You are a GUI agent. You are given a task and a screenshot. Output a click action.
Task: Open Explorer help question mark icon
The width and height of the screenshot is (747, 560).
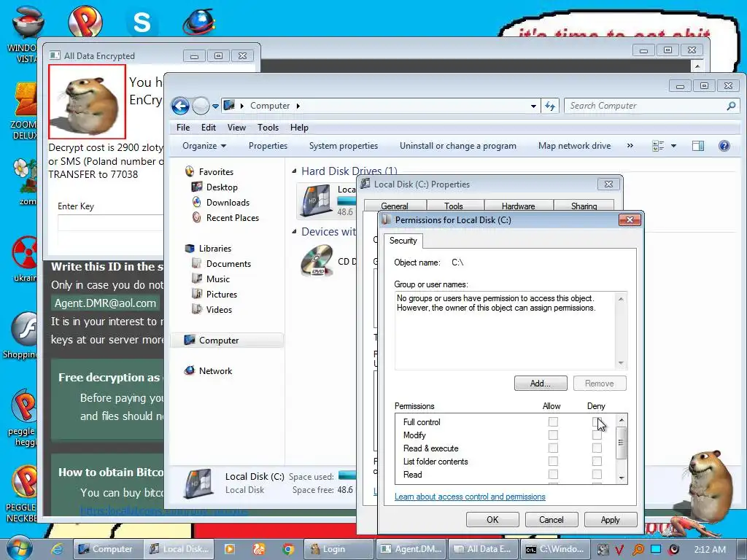(x=724, y=146)
